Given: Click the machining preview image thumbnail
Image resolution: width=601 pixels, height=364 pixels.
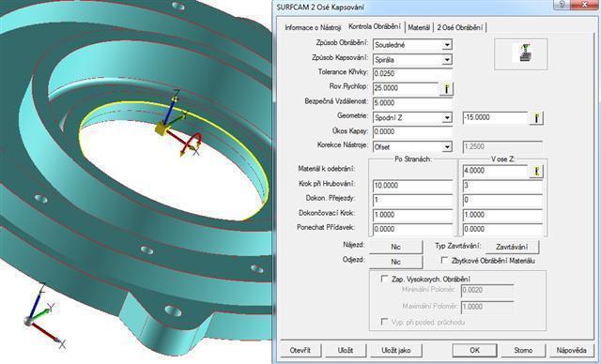Looking at the screenshot, I should tap(520, 54).
